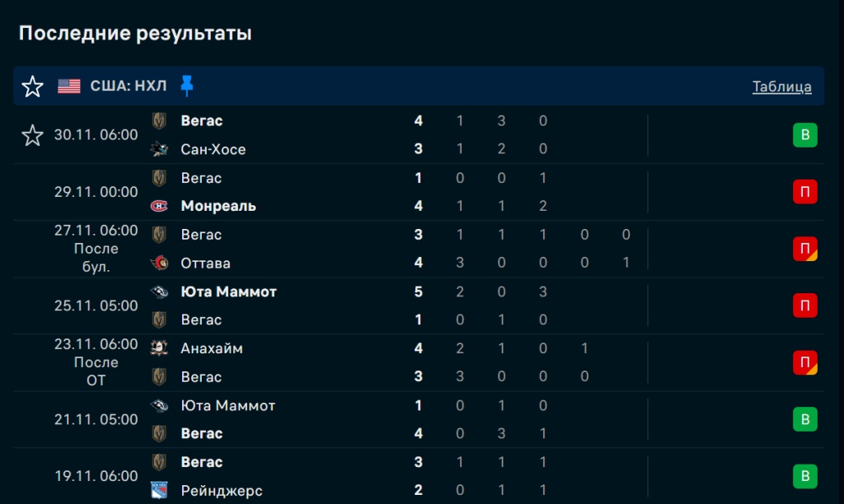Click green В badge for 30.11 match

click(804, 135)
